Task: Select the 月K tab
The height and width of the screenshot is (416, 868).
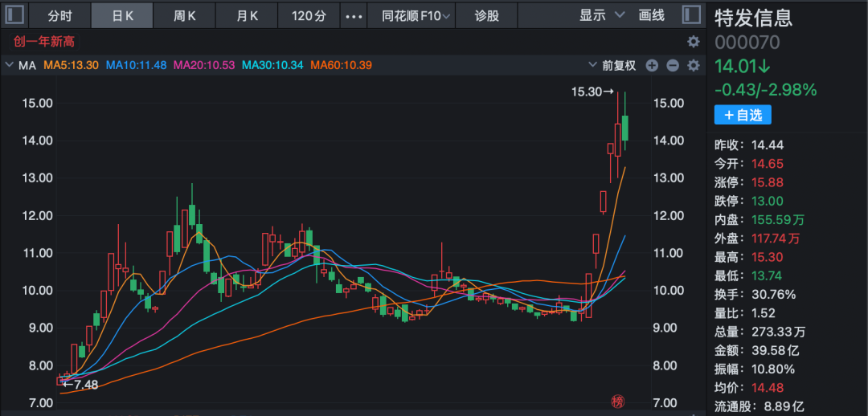Action: point(247,16)
